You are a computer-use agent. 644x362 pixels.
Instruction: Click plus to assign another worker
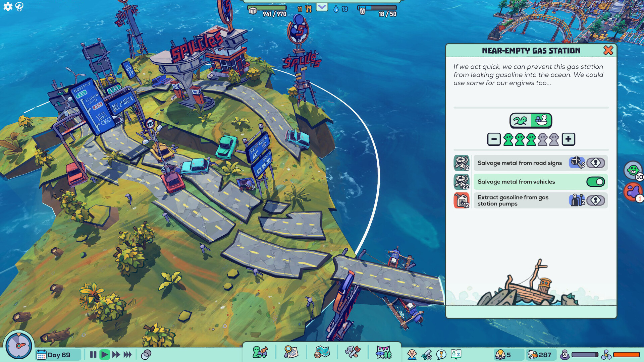point(569,139)
